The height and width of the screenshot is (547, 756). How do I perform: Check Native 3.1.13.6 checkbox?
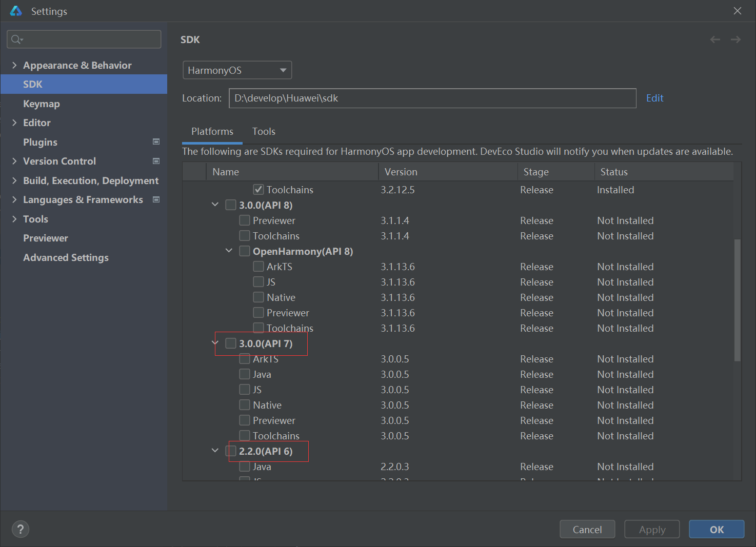coord(258,297)
